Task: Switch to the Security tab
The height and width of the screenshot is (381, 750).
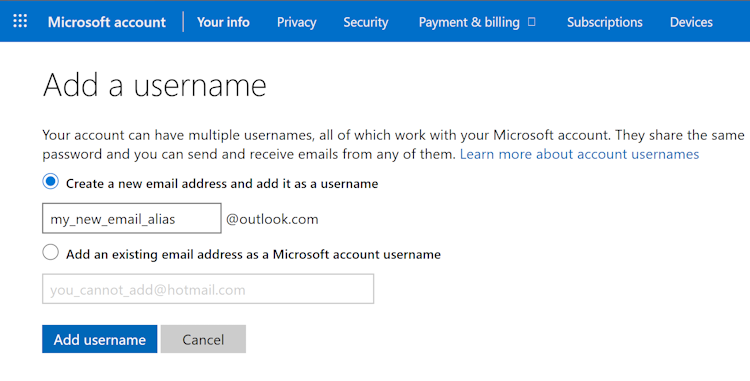Action: coord(366,22)
